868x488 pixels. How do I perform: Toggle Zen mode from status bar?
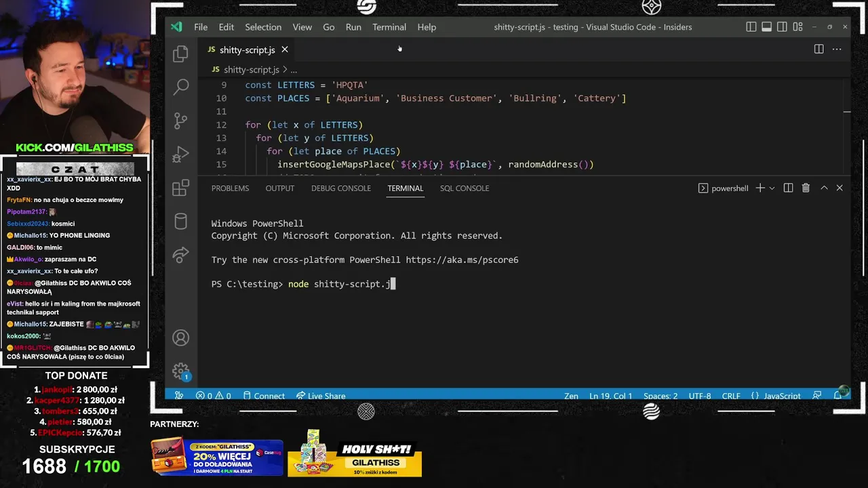[571, 396]
